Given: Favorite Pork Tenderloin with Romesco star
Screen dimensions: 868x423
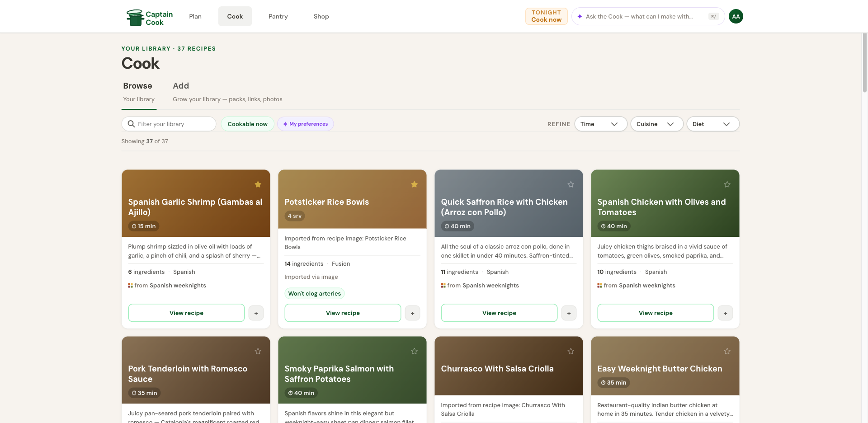Looking at the screenshot, I should point(258,351).
